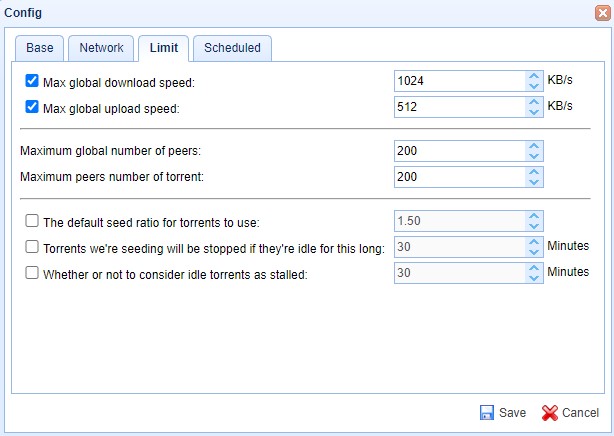Increase default seed ratio with up arrow
614x436 pixels.
[534, 216]
